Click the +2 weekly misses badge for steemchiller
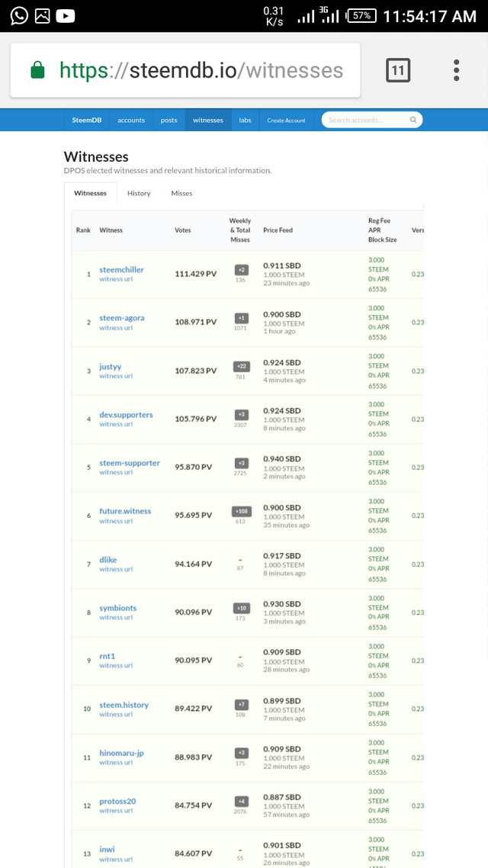Image resolution: width=488 pixels, height=868 pixels. 241,269
